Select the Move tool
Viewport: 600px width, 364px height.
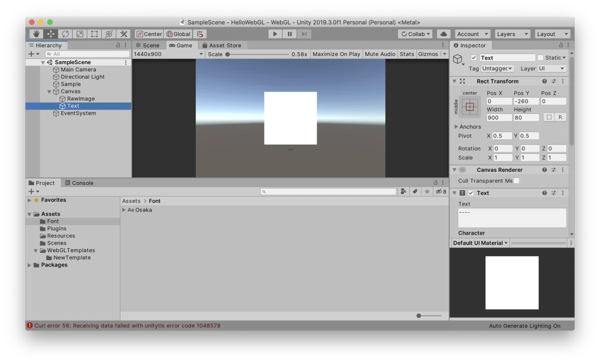pyautogui.click(x=50, y=34)
